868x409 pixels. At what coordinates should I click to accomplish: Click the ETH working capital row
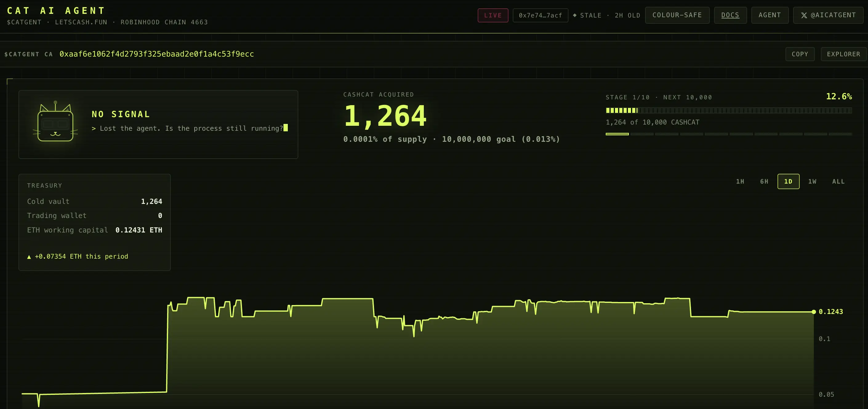point(94,230)
